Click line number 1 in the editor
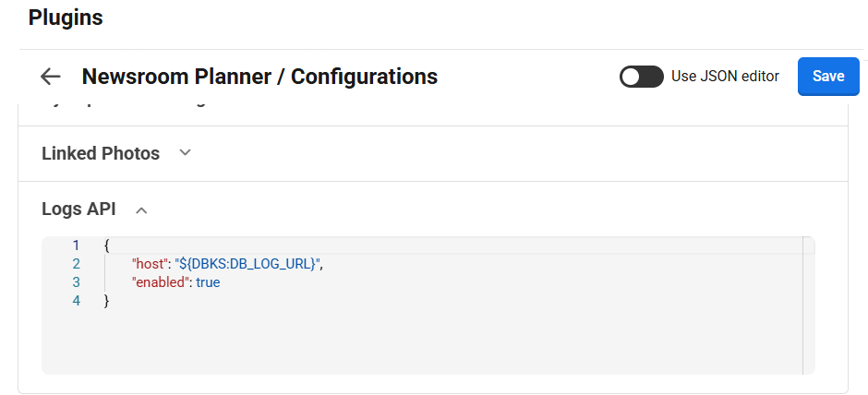The height and width of the screenshot is (395, 868). [76, 245]
